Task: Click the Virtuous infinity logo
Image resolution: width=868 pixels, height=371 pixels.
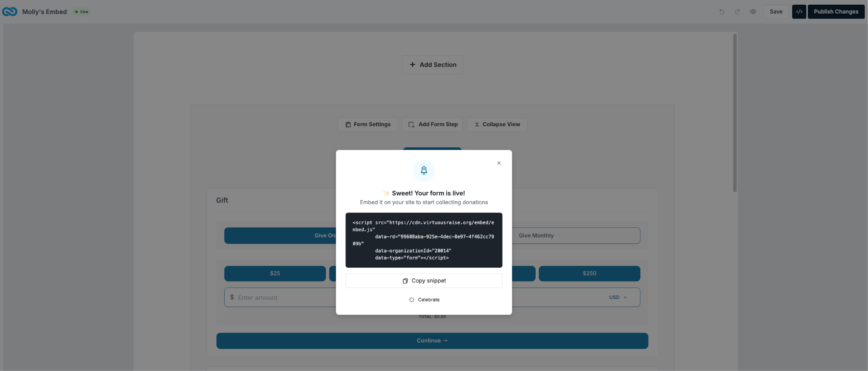Action: point(10,12)
